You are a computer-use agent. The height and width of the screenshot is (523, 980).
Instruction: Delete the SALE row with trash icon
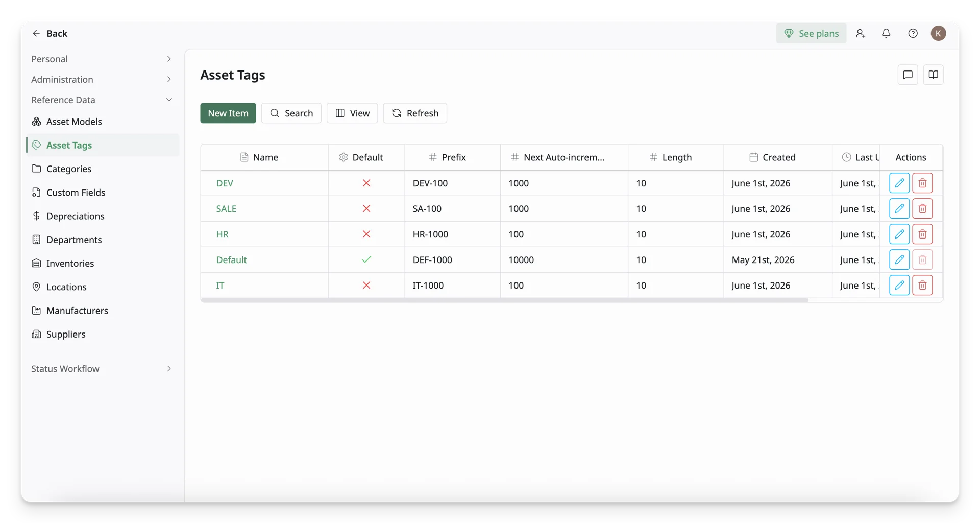click(x=922, y=208)
